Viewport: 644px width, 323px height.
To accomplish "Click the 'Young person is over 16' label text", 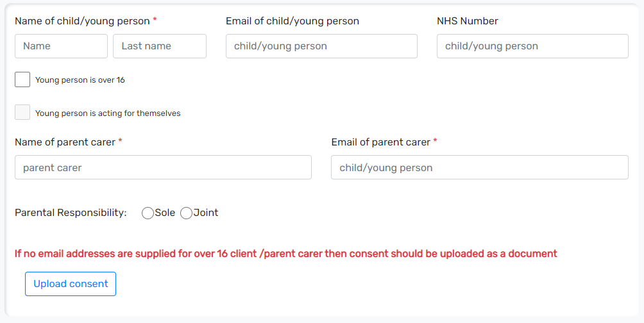I will coord(80,80).
